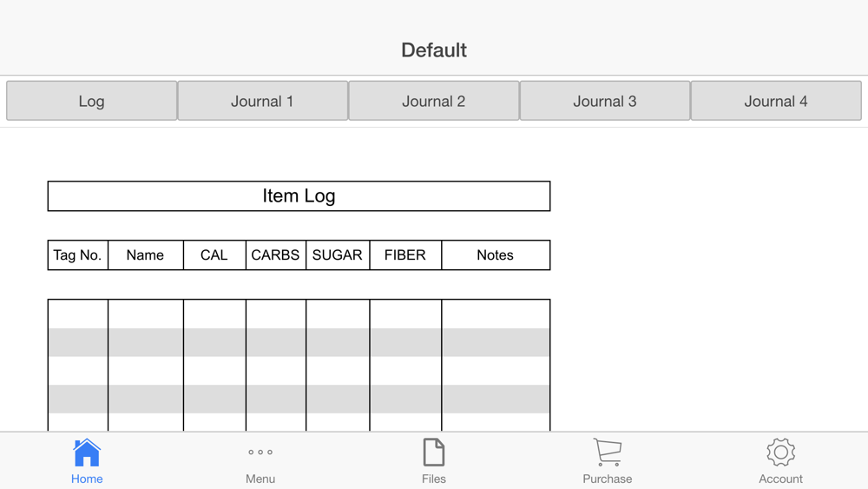Screen dimensions: 868x489
Task: Click the first empty Notes cell
Action: click(x=495, y=314)
